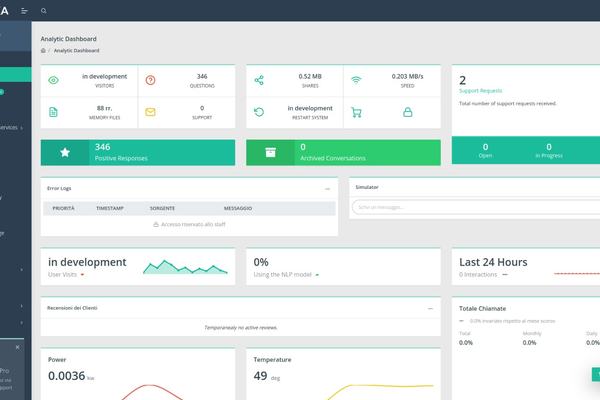Viewport: 600px width, 400px height.
Task: Click the wifi icon for Speed
Action: point(356,80)
